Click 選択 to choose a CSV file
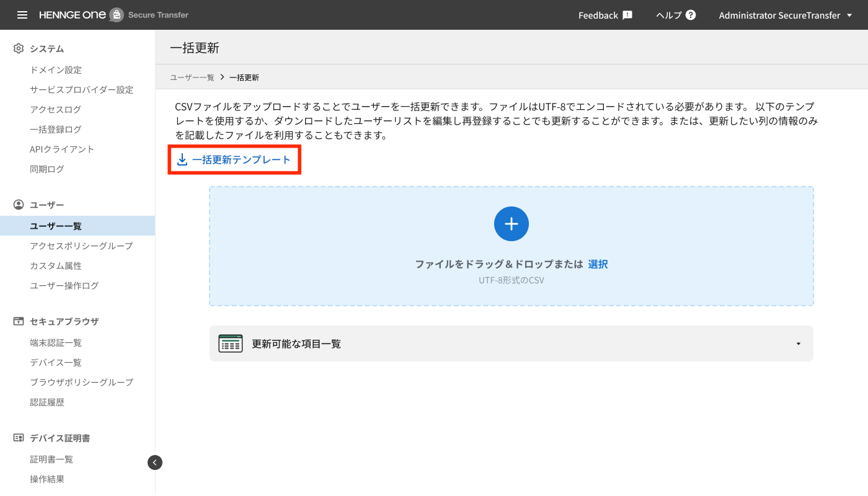Screen dimensions: 868x496 click(x=598, y=263)
